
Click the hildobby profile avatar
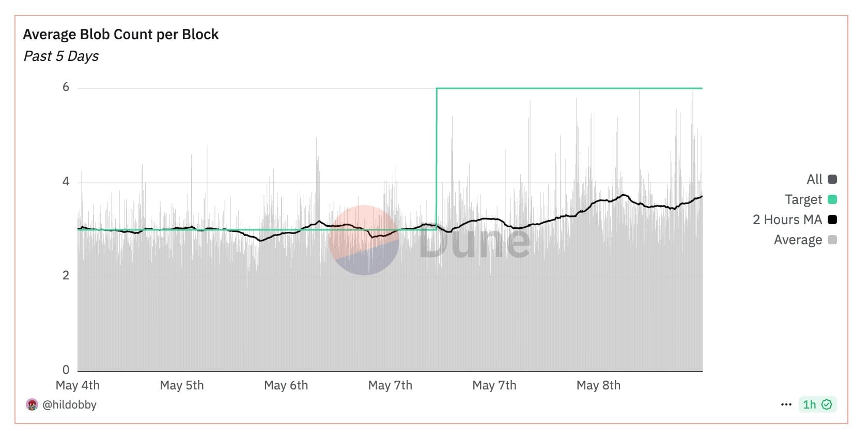coord(32,404)
